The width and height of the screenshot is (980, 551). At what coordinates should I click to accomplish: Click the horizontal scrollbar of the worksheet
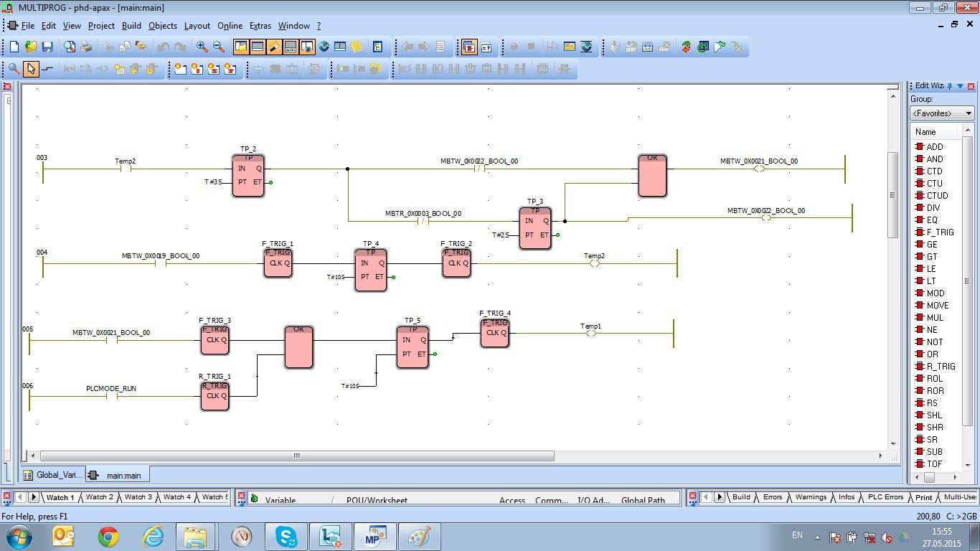(297, 456)
